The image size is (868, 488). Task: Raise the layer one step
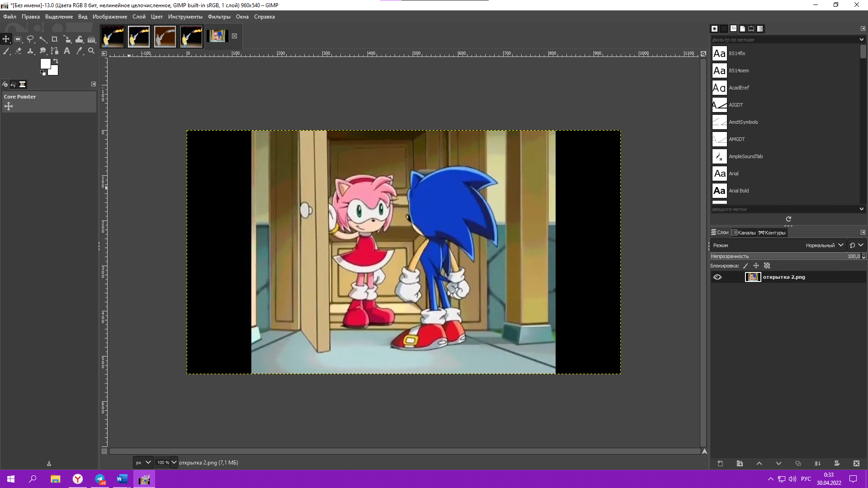(x=759, y=464)
